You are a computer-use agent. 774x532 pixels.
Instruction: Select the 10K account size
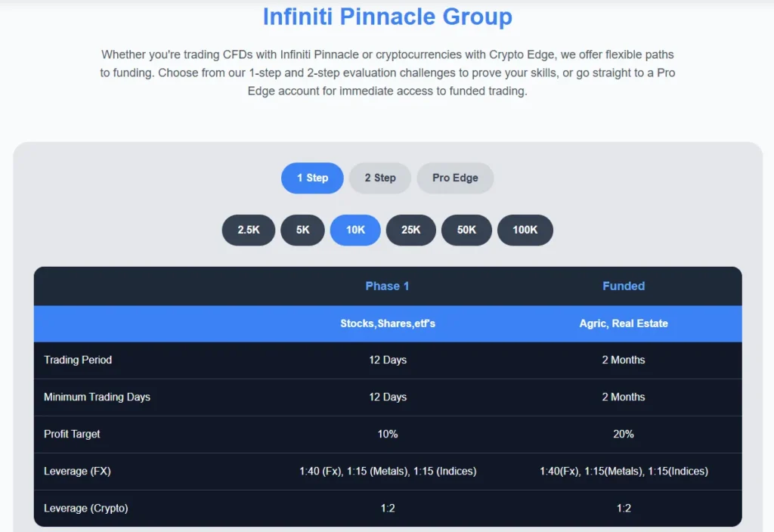(x=355, y=230)
